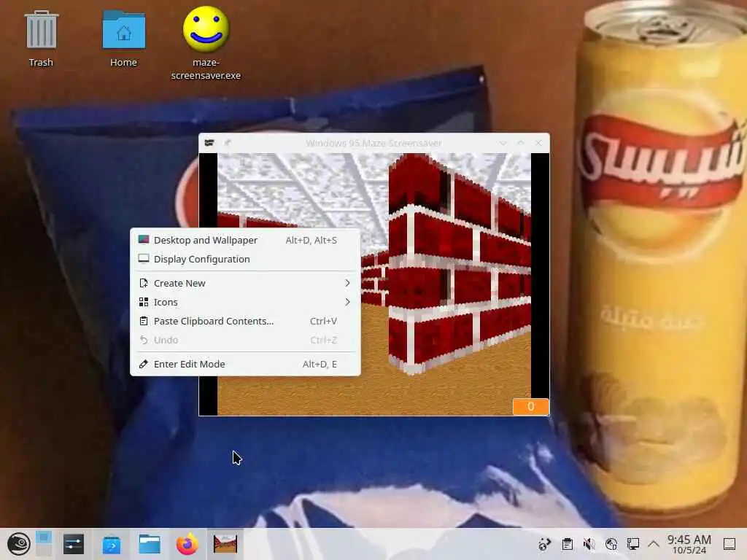Open Discover software center in taskbar
The image size is (747, 560).
tap(112, 544)
